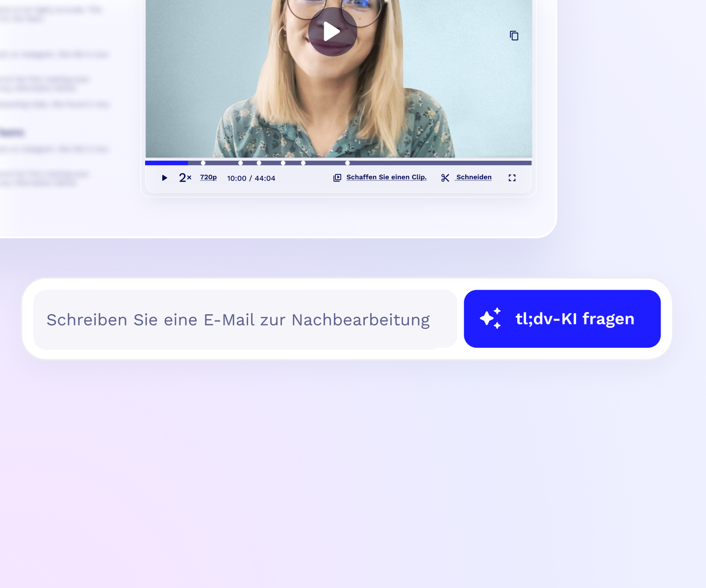Go to the fifth white timeline marker

(303, 163)
